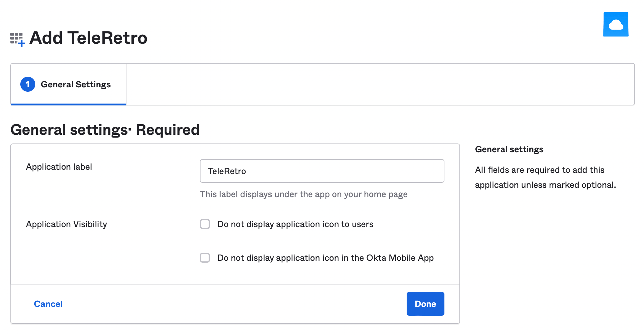Check Do not display application icon to users

[205, 224]
